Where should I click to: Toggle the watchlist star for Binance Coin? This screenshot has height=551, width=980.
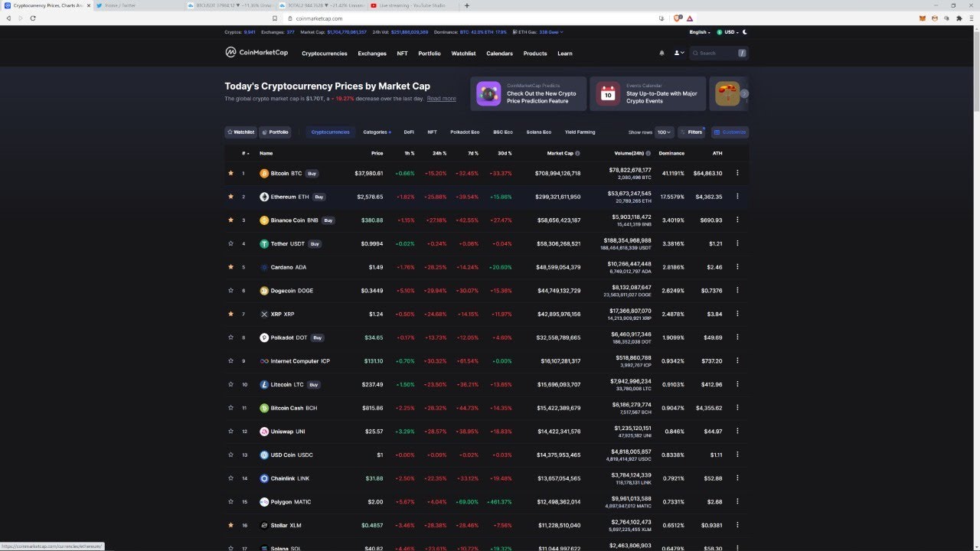click(230, 220)
